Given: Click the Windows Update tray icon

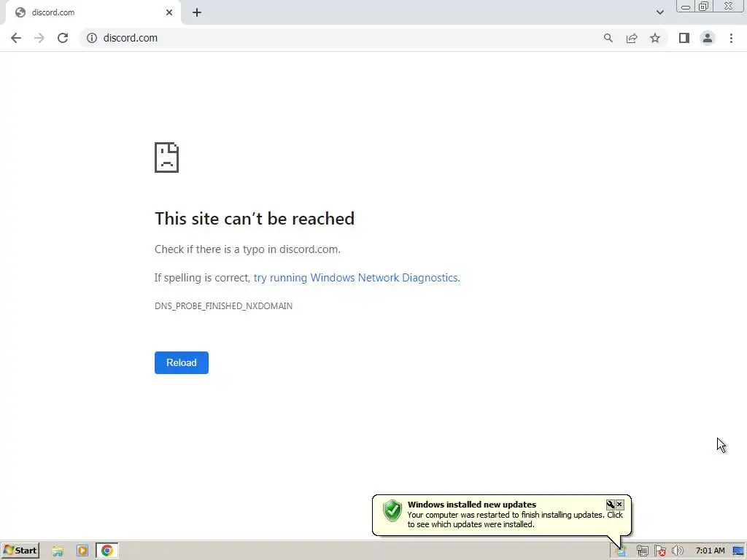Looking at the screenshot, I should (x=620, y=551).
